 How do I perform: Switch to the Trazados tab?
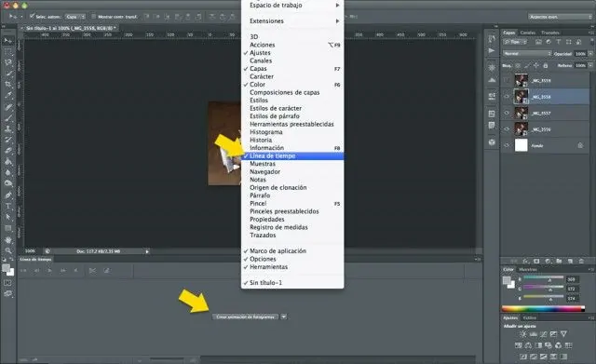550,33
